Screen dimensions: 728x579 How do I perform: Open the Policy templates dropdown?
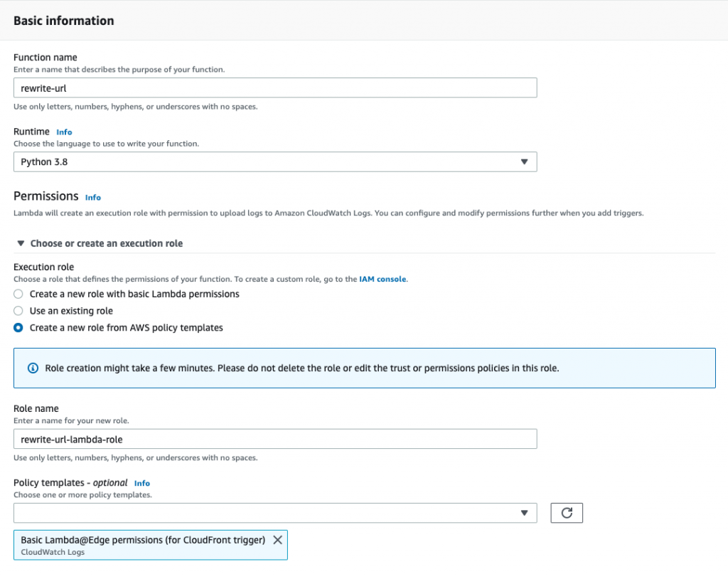pos(274,513)
